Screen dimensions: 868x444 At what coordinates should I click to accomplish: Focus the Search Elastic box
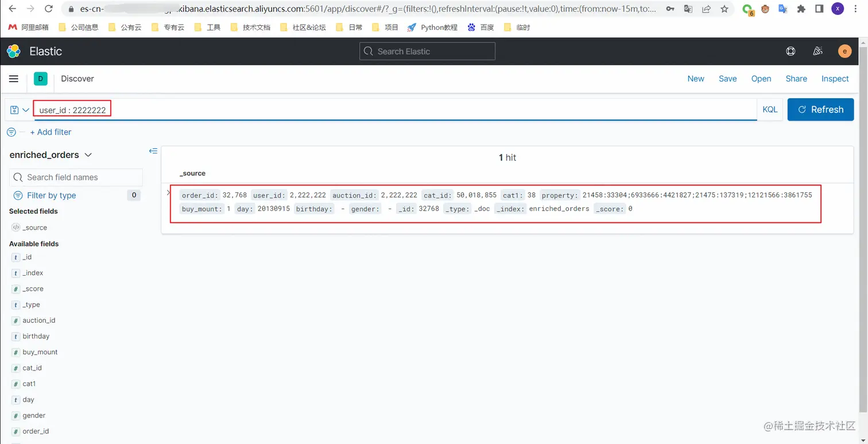[x=427, y=51]
